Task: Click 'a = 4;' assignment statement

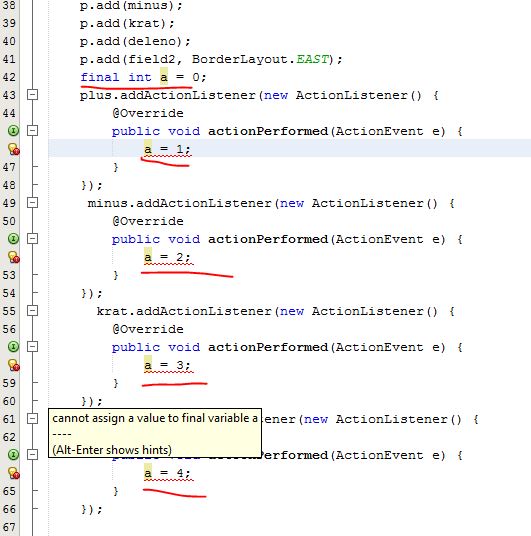Action: click(x=167, y=473)
